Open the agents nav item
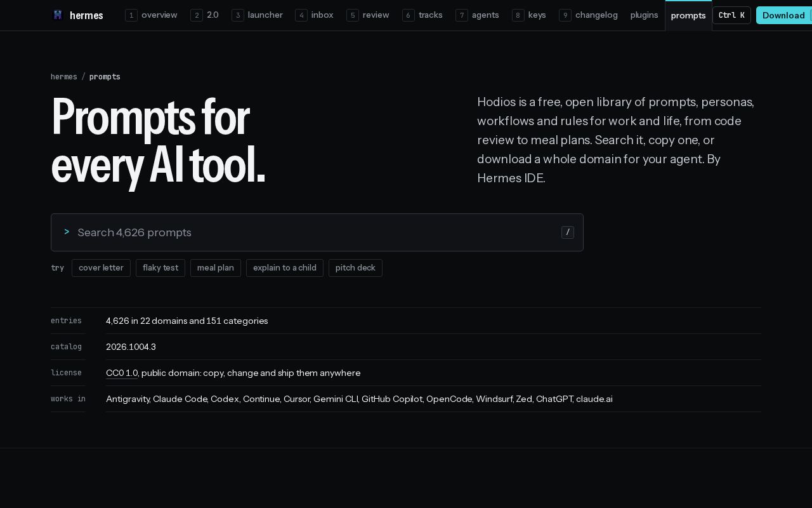 point(477,15)
